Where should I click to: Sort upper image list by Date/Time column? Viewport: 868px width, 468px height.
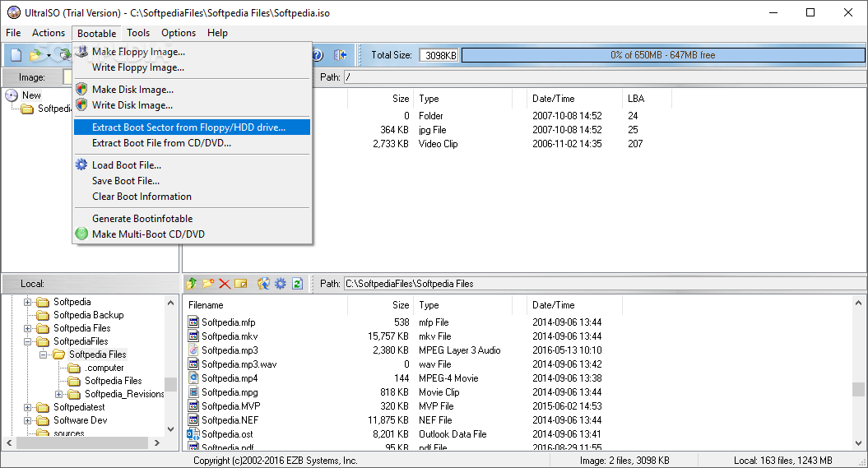click(x=574, y=99)
